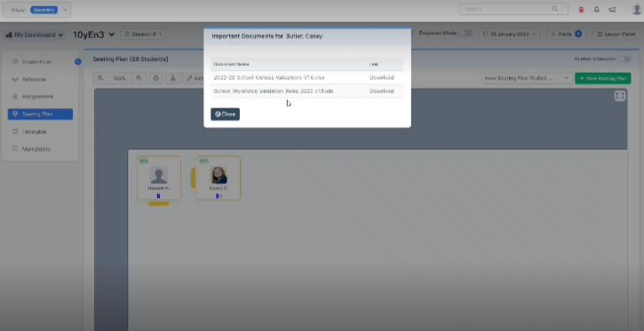644x331 pixels.
Task: Click the zoom out magnifier icon
Action: 101,78
